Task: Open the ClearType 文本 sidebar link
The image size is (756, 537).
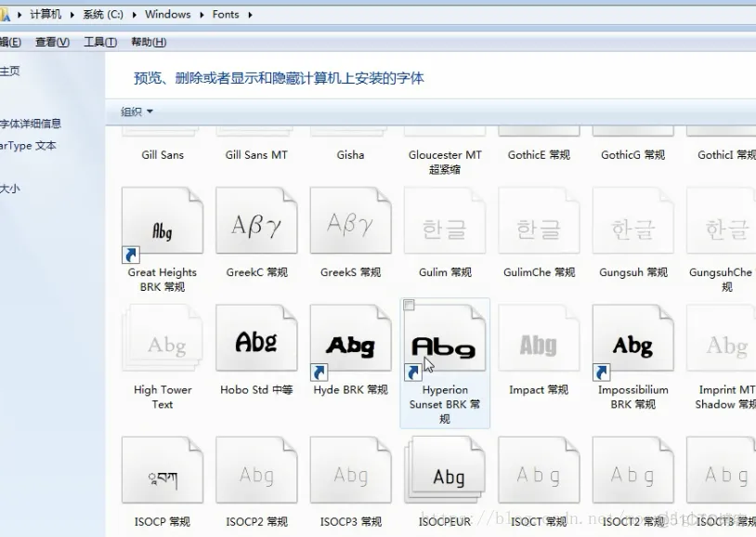Action: pos(28,145)
